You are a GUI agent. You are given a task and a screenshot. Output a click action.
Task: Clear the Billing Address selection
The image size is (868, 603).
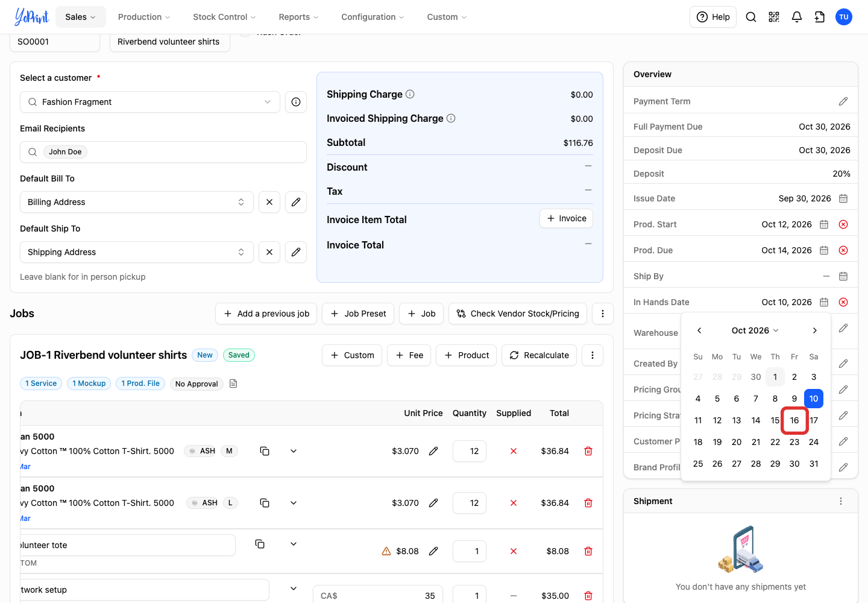(269, 202)
